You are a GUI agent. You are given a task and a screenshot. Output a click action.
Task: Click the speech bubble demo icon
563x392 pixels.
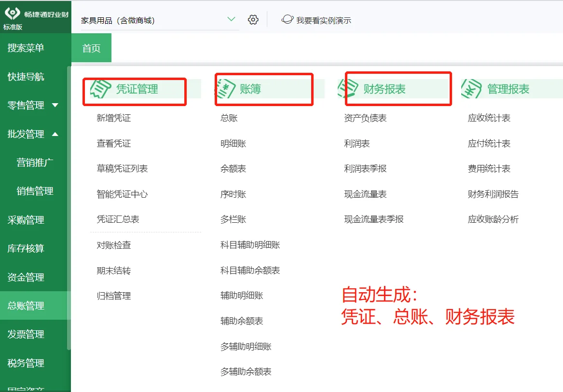288,20
